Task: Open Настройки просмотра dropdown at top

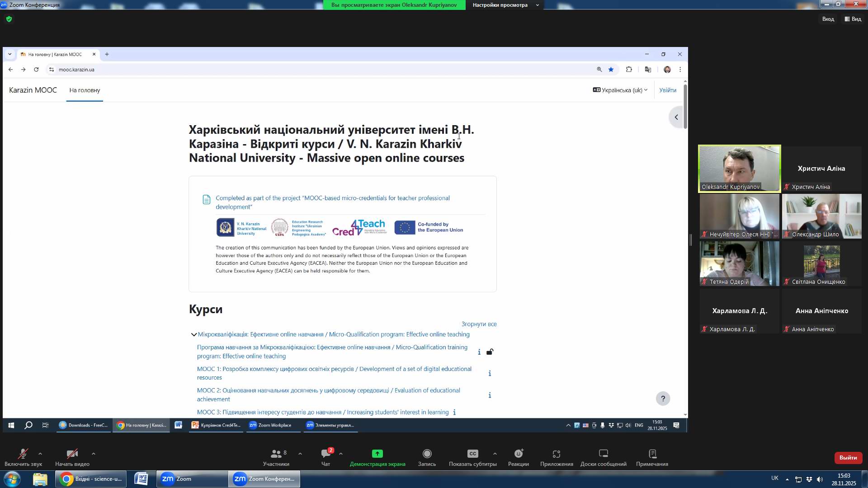Action: click(505, 5)
